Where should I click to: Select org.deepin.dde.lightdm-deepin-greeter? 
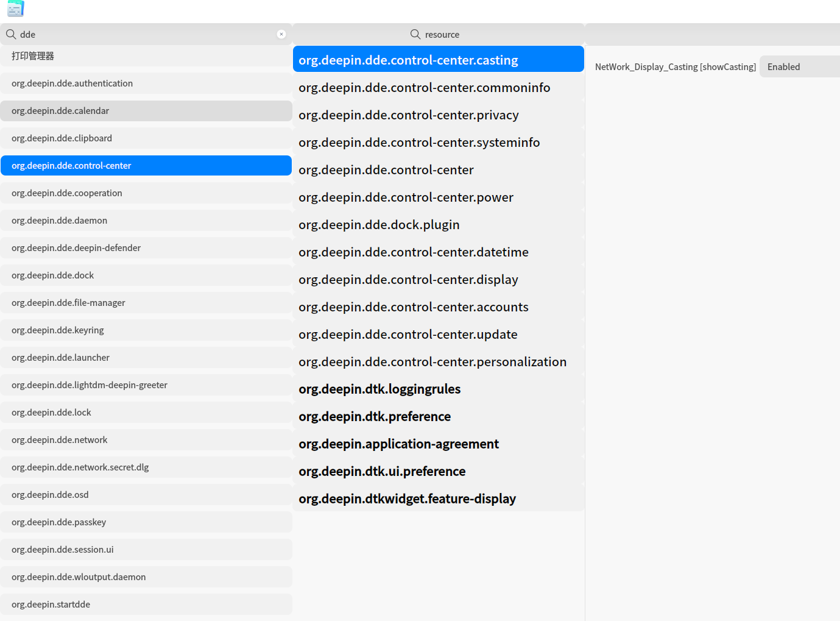[x=146, y=385]
